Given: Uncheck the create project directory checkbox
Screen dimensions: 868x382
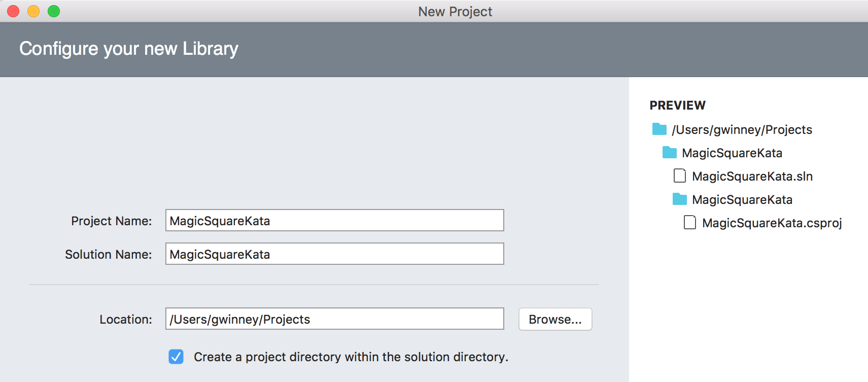Looking at the screenshot, I should click(176, 357).
